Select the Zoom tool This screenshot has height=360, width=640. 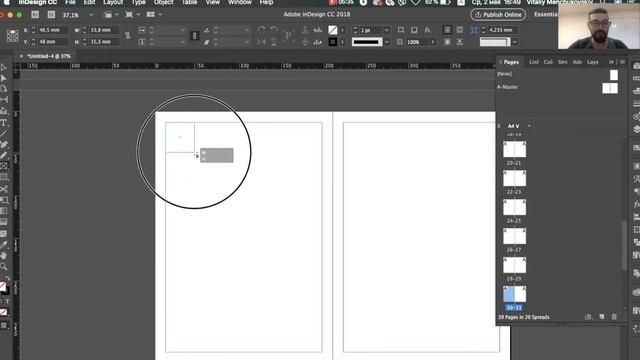pos(4,267)
